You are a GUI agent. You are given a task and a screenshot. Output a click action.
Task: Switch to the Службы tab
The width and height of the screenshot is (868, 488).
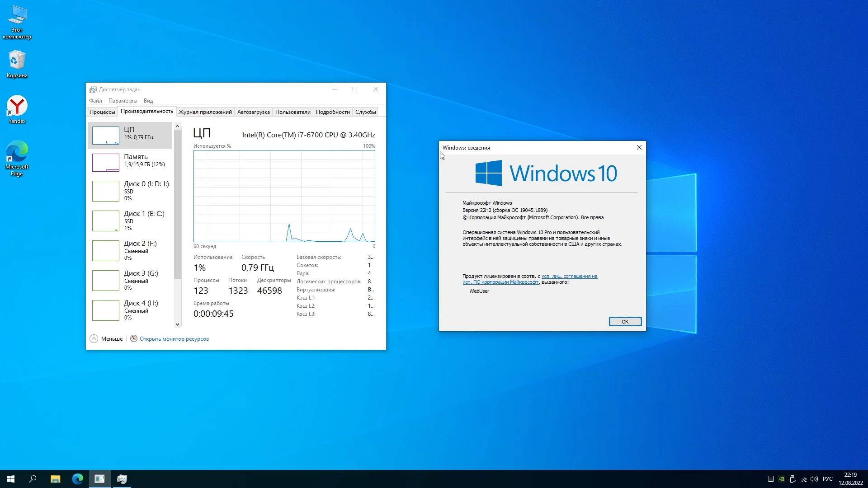pyautogui.click(x=365, y=112)
